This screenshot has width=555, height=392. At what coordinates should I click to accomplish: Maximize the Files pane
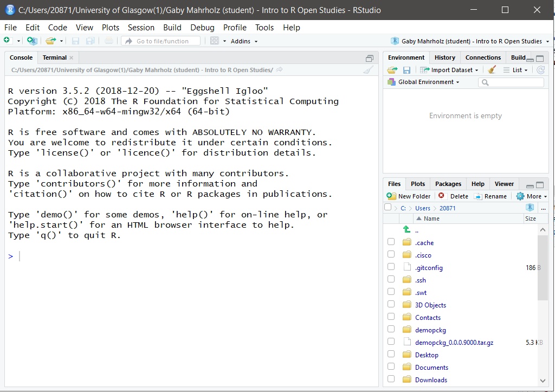point(540,185)
